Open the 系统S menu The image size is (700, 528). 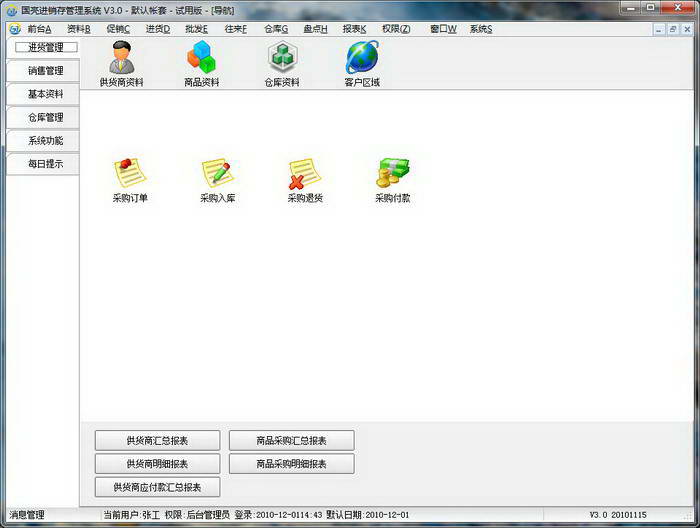(481, 29)
